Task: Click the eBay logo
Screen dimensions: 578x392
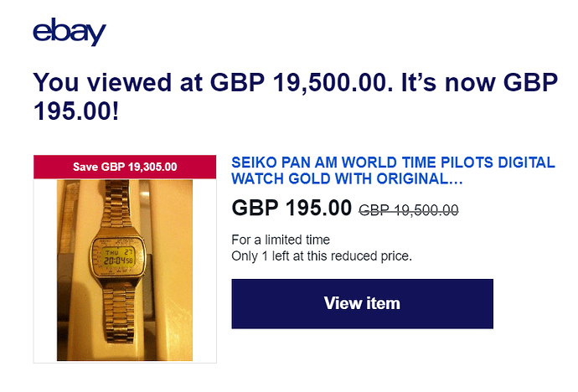Action: click(70, 32)
